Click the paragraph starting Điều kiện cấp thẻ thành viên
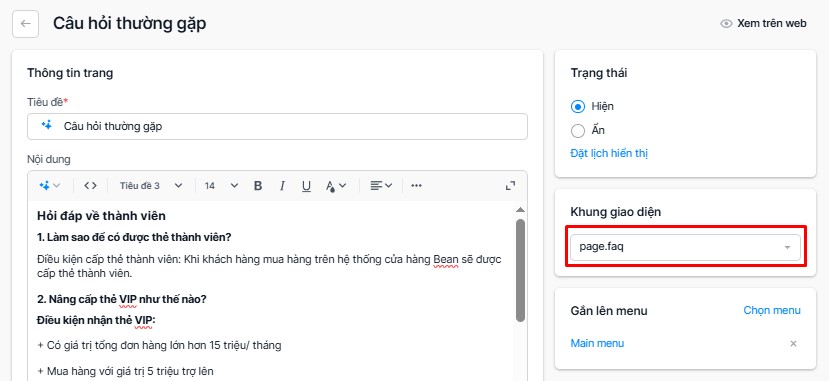Screen dimensions: 829x381 (x=270, y=266)
